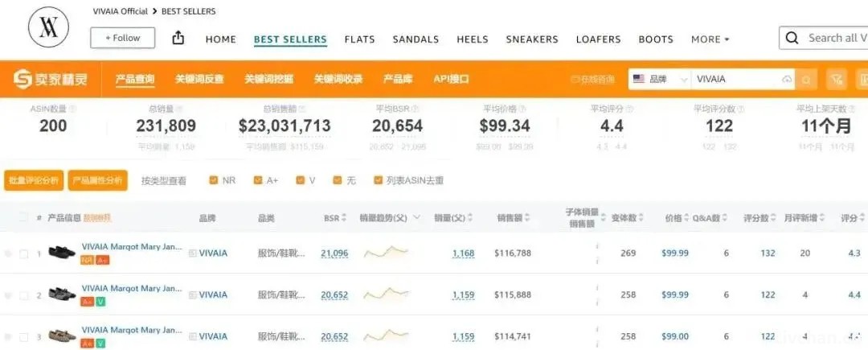
Task: Click the NR badge on product row 1
Action: pos(87,260)
